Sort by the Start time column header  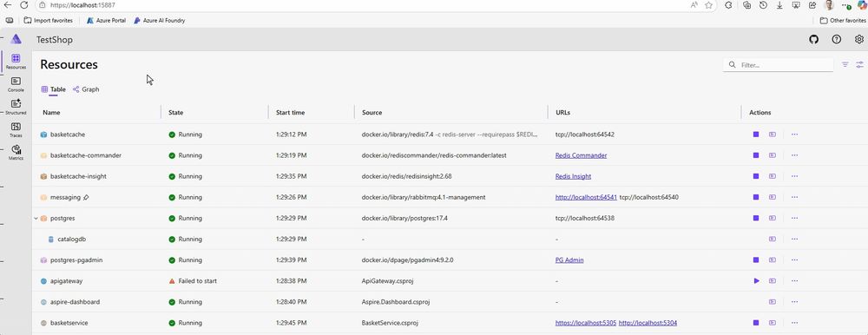(290, 113)
